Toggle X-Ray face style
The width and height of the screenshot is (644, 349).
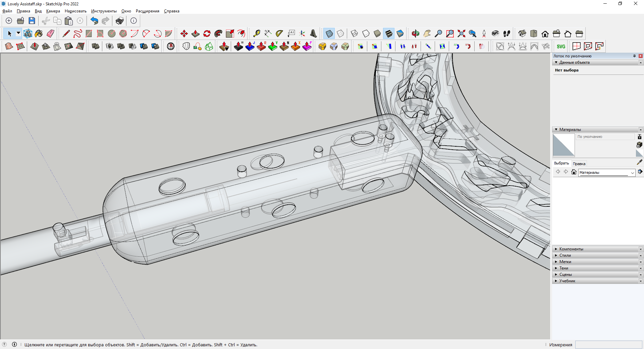[x=329, y=34]
